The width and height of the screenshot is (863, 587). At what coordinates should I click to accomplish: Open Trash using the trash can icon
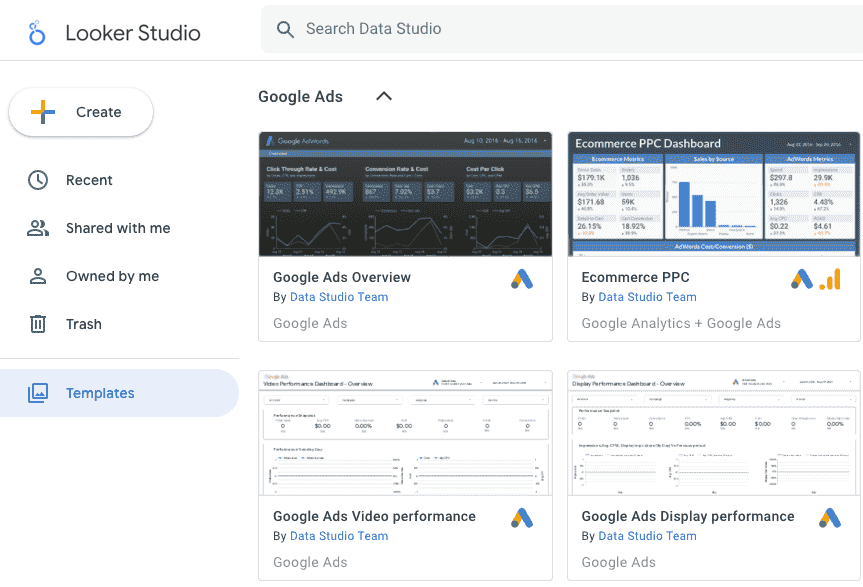[x=37, y=324]
